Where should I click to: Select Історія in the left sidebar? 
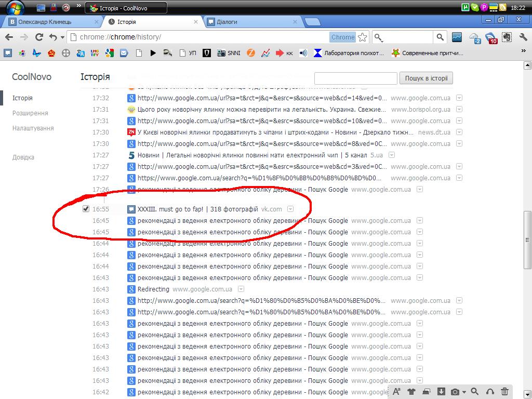coord(22,98)
